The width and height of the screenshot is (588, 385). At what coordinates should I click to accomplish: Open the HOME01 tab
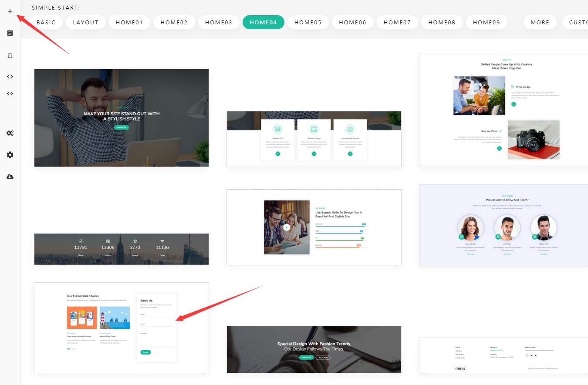[x=129, y=22]
